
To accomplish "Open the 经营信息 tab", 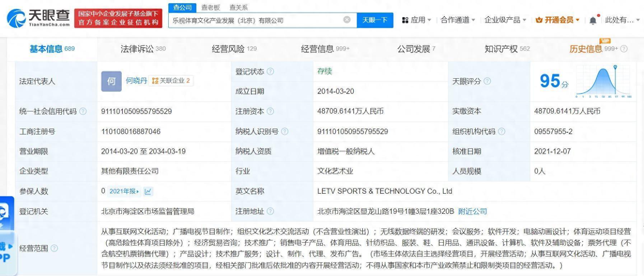I will [x=325, y=49].
